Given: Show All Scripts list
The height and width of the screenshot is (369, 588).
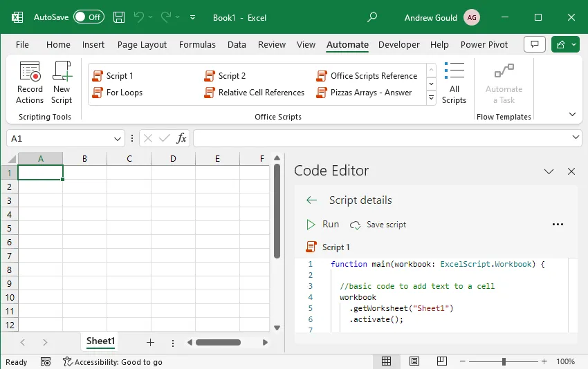Looking at the screenshot, I should 454,83.
